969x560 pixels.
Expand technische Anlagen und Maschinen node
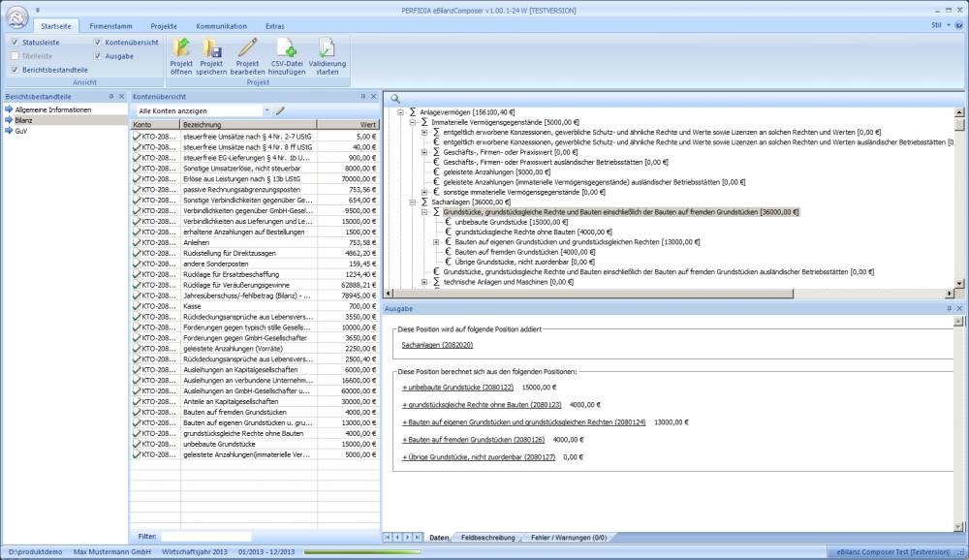424,281
